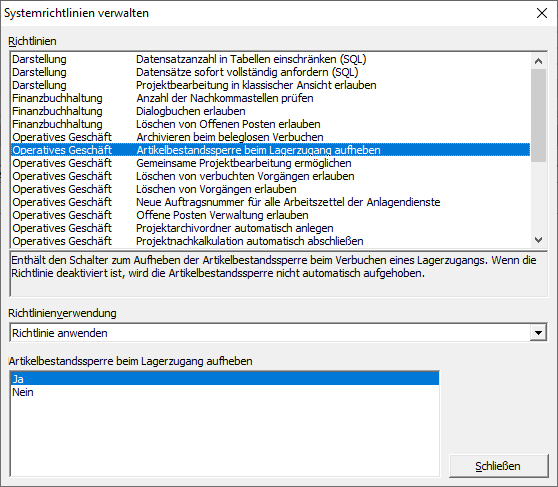The width and height of the screenshot is (558, 487).
Task: Select 'Archivieren beim beleglosen Verbuchen' row
Action: (x=270, y=137)
